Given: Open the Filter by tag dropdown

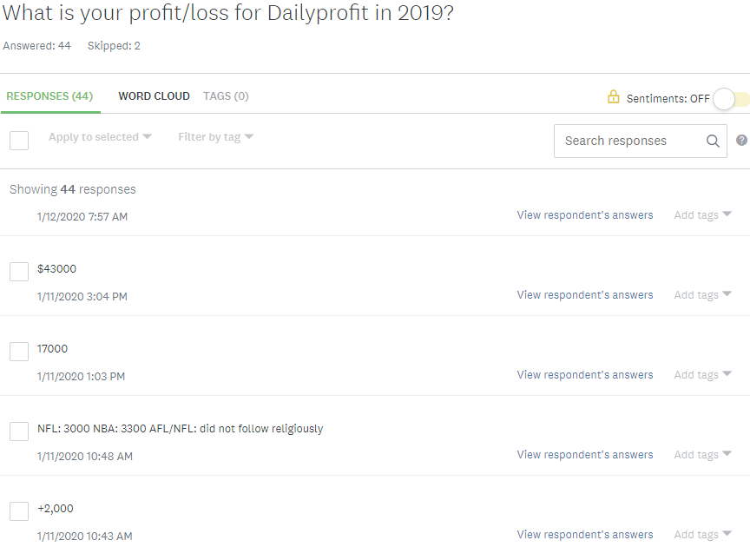Looking at the screenshot, I should click(x=216, y=137).
